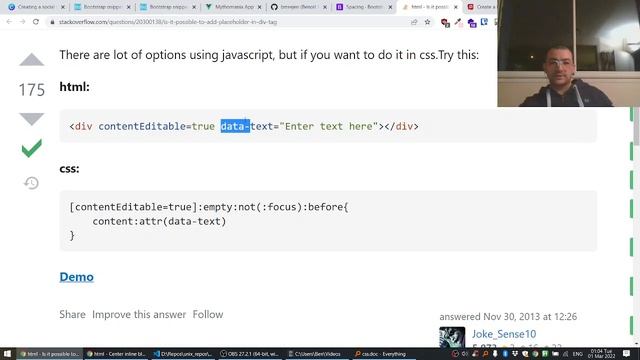Open the VS Code taskbar window

pyautogui.click(x=183, y=354)
